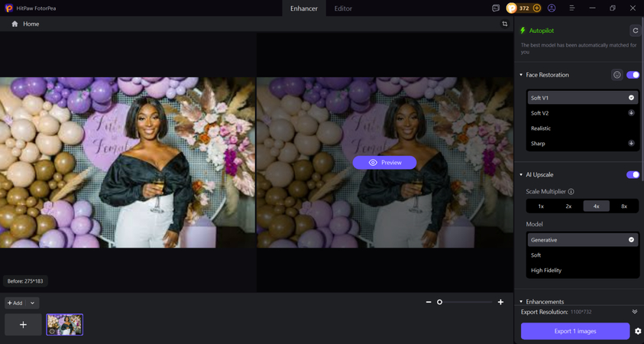644x344 pixels.
Task: Choose 1x scale multiplier
Action: tap(541, 206)
